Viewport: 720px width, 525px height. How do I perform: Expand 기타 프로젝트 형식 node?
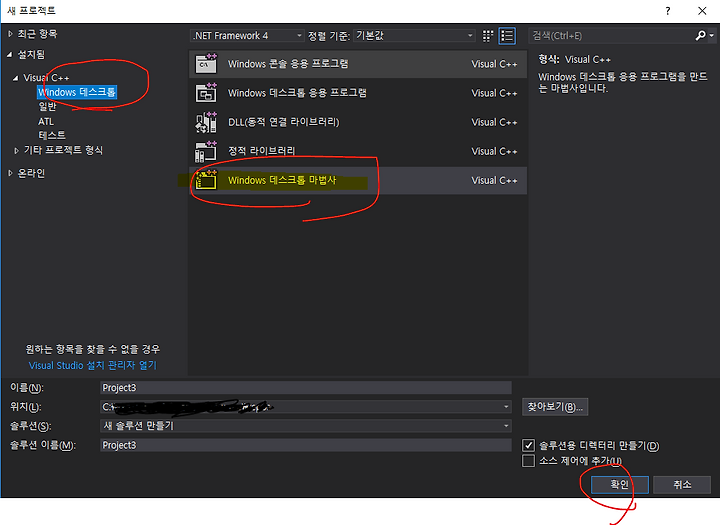[x=17, y=150]
